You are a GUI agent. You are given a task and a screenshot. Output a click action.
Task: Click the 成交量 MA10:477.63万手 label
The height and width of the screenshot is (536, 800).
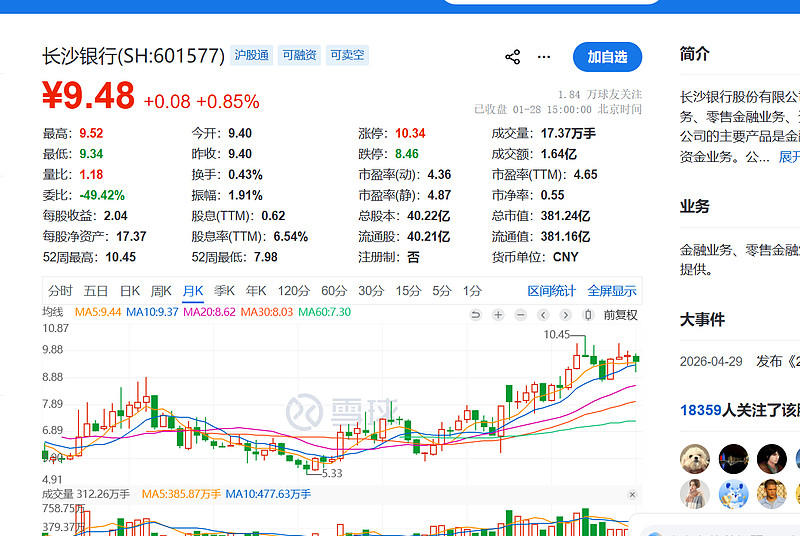pyautogui.click(x=268, y=494)
